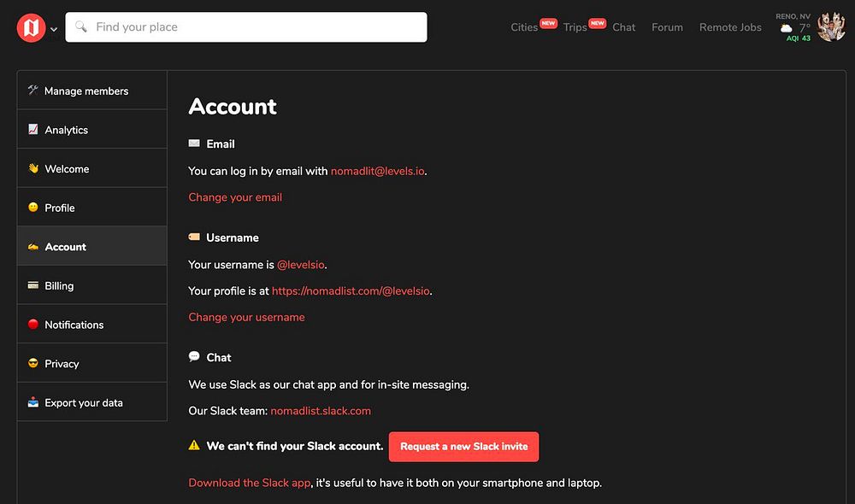Select Manage members in the sidebar
The width and height of the screenshot is (855, 504).
click(x=85, y=91)
